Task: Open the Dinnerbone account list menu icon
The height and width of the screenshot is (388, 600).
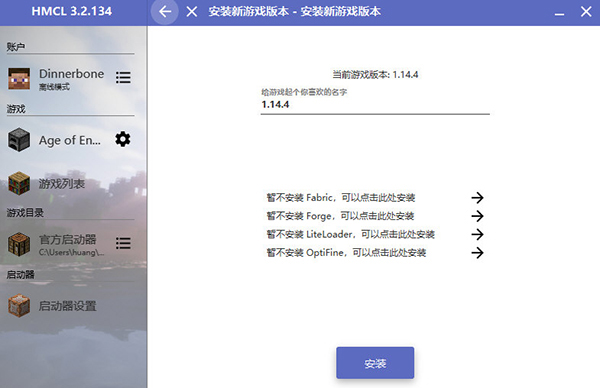Action: 123,78
